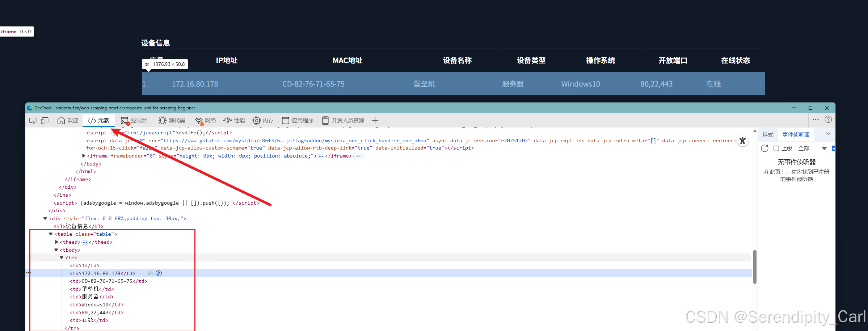Click the 操作系统 column header
The width and height of the screenshot is (868, 331).
601,60
